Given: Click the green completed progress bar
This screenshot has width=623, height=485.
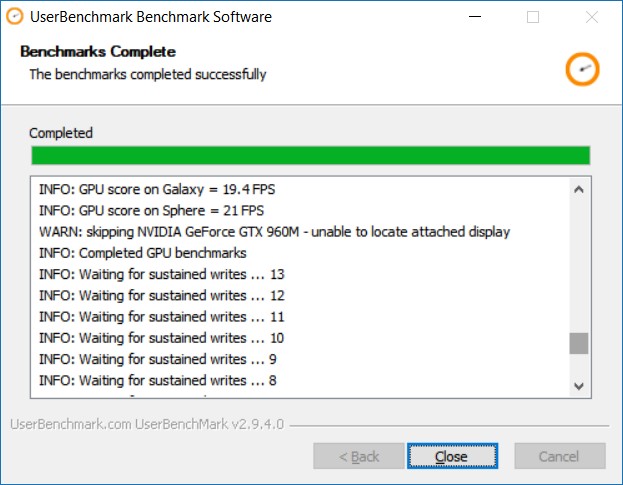Looking at the screenshot, I should point(310,155).
